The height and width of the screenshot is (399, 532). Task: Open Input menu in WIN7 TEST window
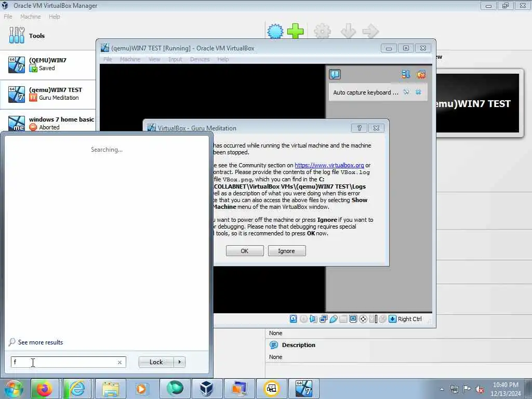point(175,59)
